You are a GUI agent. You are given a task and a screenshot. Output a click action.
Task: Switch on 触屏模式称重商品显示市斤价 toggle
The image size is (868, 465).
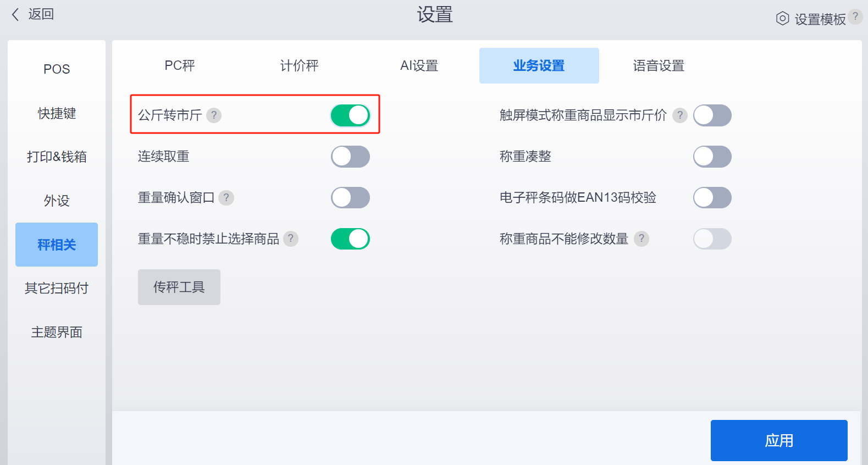[x=712, y=115]
